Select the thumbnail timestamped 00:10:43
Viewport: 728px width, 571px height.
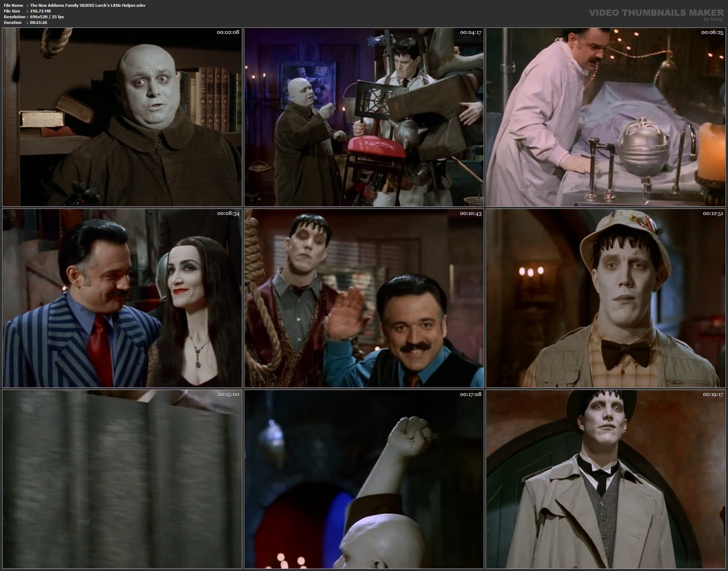tap(364, 298)
